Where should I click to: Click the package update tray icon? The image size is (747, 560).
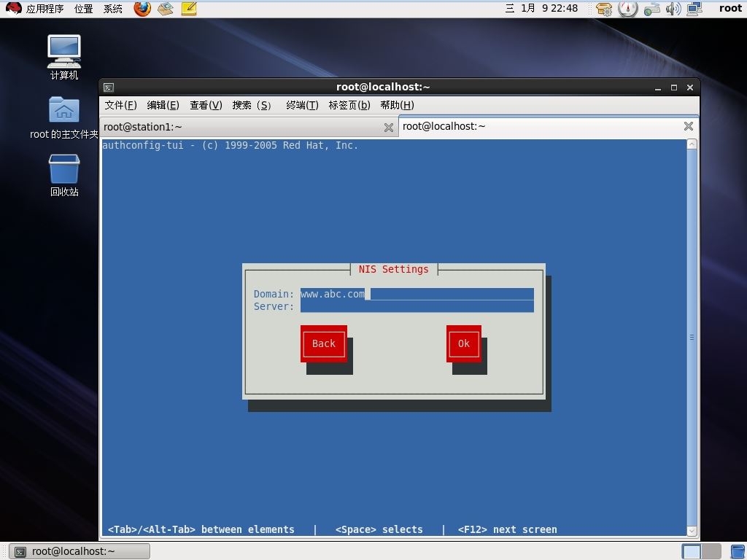pyautogui.click(x=603, y=9)
